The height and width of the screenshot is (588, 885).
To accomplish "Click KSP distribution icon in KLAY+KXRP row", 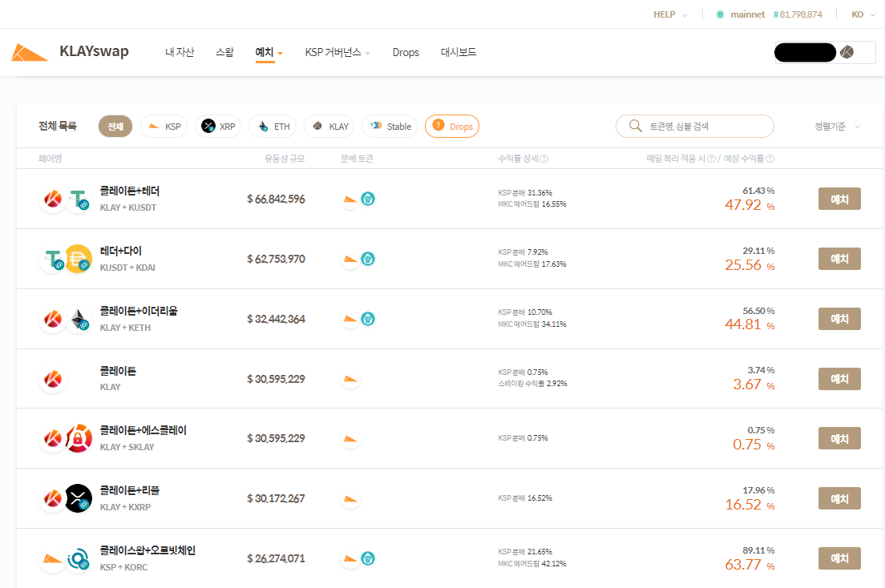I will [350, 499].
